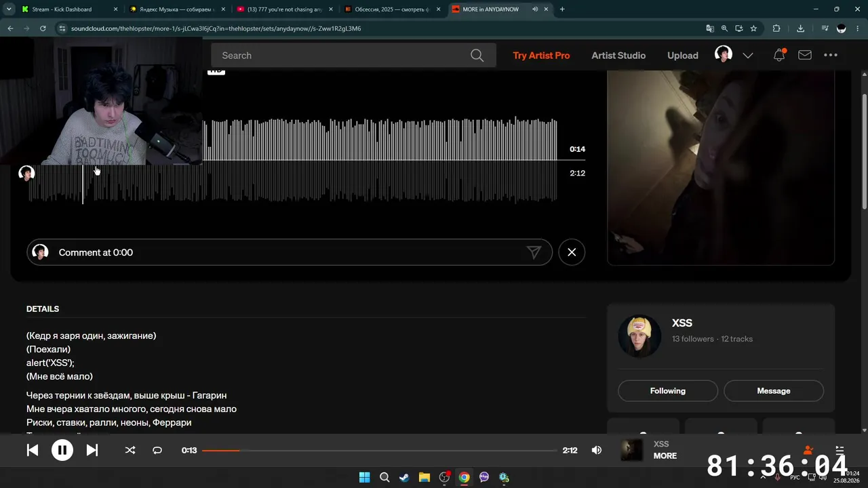868x488 pixels.
Task: Click the now-playing track thumbnail
Action: coord(632,450)
